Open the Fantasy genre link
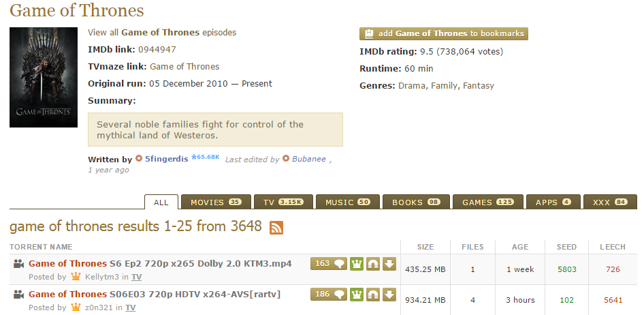This screenshot has width=644, height=315. [479, 86]
